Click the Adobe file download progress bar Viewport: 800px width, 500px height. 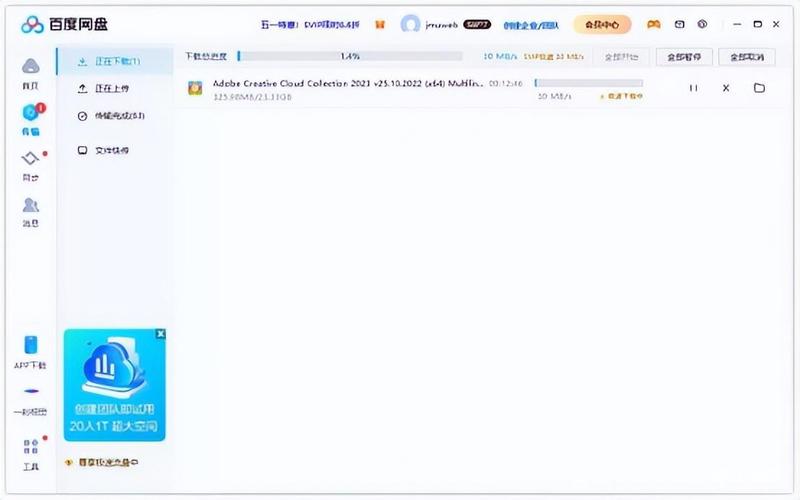pyautogui.click(x=588, y=83)
